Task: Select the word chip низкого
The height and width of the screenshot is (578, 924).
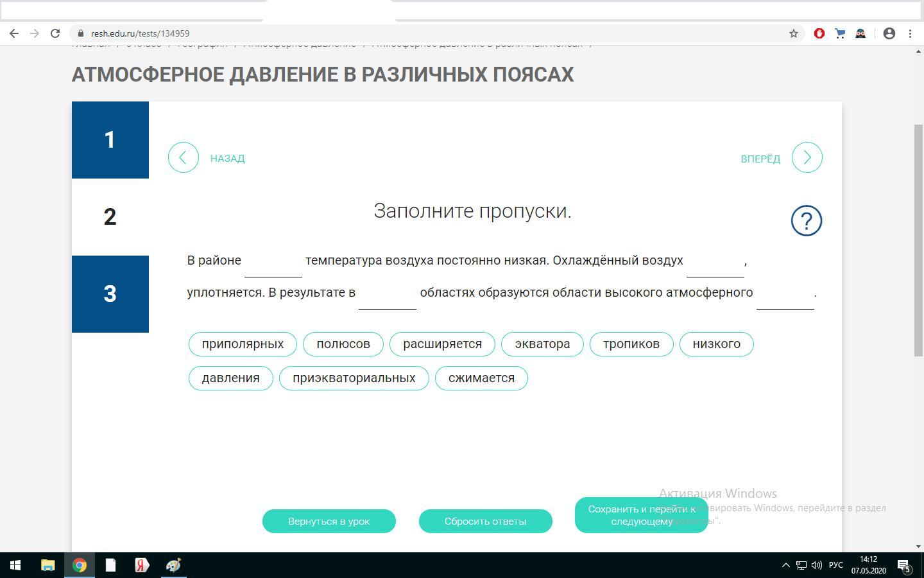Action: 717,344
